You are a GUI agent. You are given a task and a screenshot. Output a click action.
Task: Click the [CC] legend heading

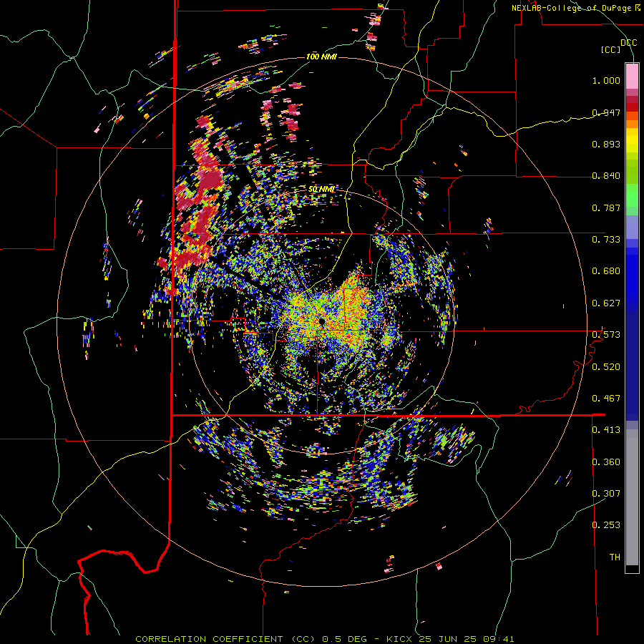(x=611, y=49)
